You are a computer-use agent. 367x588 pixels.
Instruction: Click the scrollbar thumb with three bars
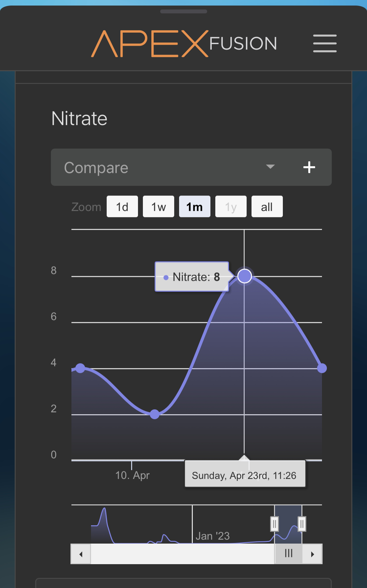click(288, 553)
